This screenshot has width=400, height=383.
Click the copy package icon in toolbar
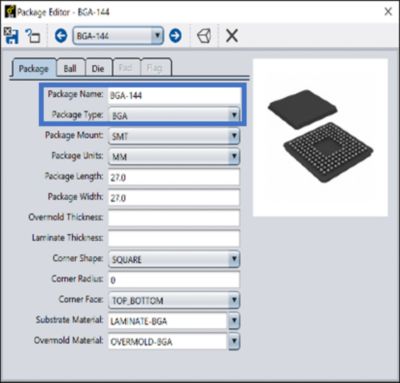(x=33, y=36)
